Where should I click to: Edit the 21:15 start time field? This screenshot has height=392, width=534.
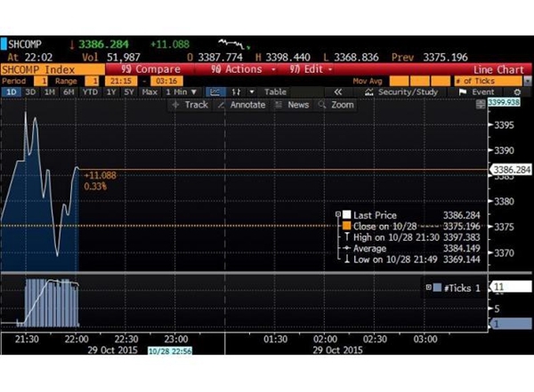[x=121, y=81]
